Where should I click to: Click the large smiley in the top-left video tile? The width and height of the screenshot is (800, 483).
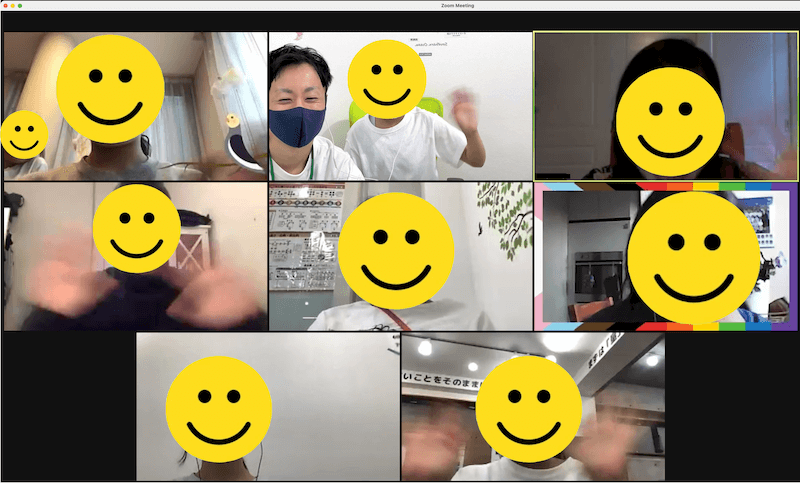pos(110,88)
